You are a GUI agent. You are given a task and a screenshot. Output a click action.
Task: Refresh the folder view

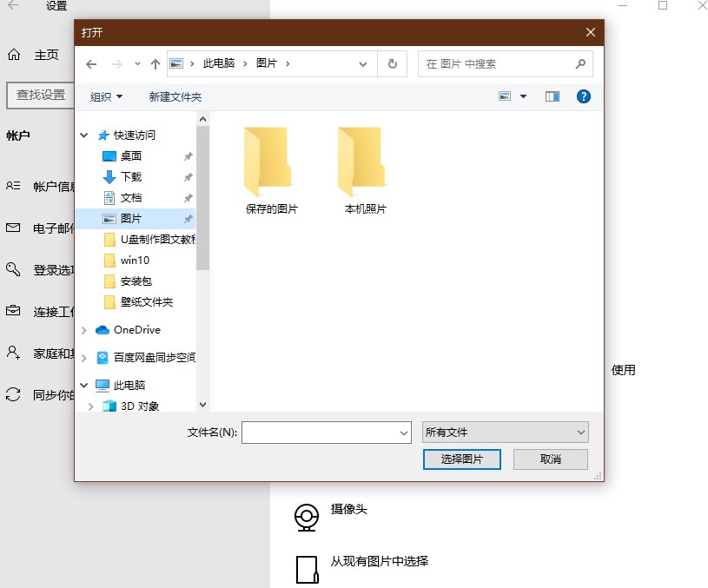[x=393, y=64]
